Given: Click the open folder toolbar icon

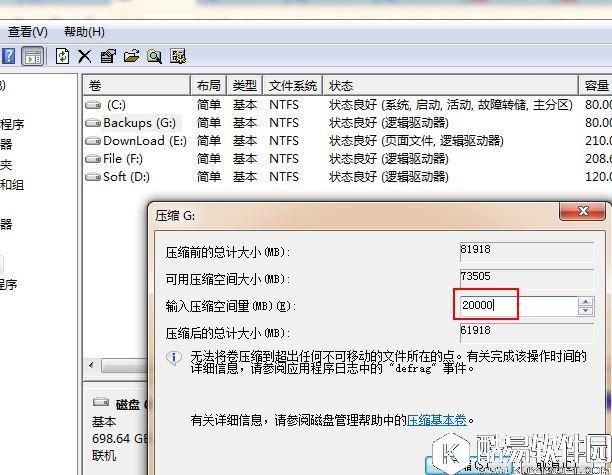Looking at the screenshot, I should [x=132, y=57].
